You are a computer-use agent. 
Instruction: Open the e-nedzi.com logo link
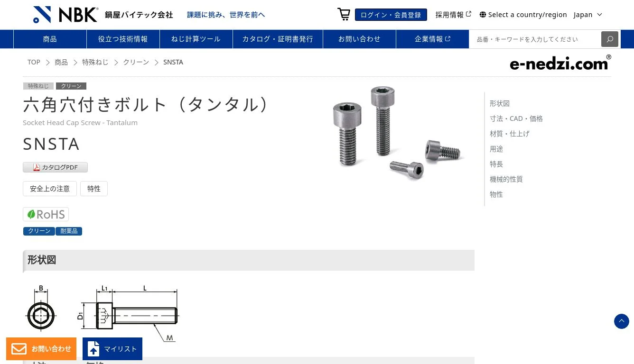pos(560,63)
